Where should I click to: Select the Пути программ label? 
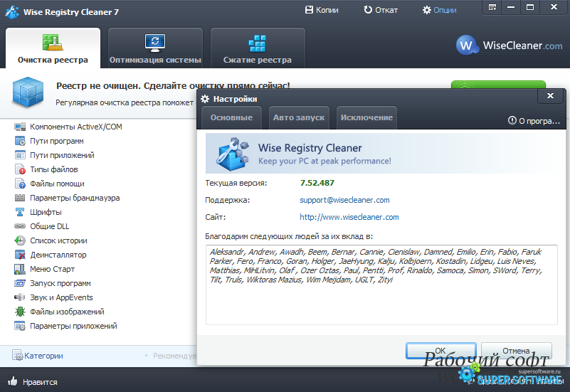coord(57,141)
